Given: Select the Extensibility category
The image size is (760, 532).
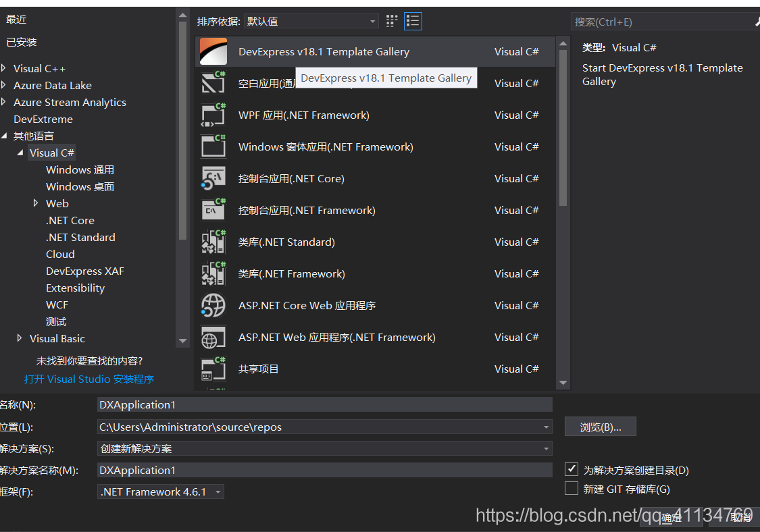Looking at the screenshot, I should [x=75, y=288].
